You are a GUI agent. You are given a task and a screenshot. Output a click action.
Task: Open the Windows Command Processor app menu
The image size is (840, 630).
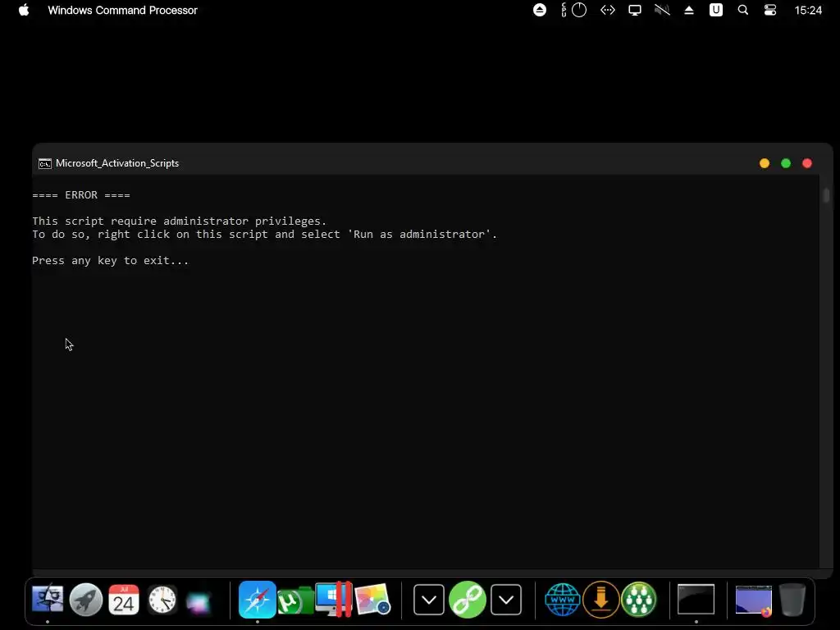(x=123, y=10)
